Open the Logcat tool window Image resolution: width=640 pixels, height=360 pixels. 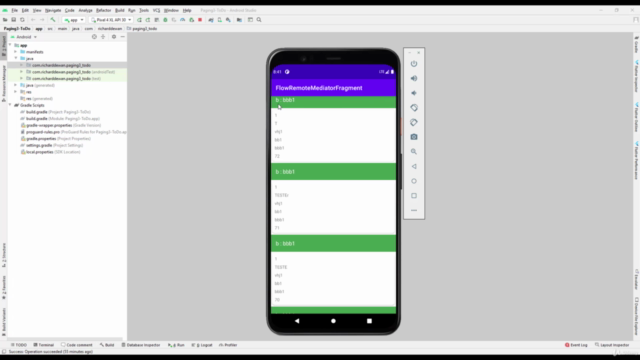click(x=202, y=345)
